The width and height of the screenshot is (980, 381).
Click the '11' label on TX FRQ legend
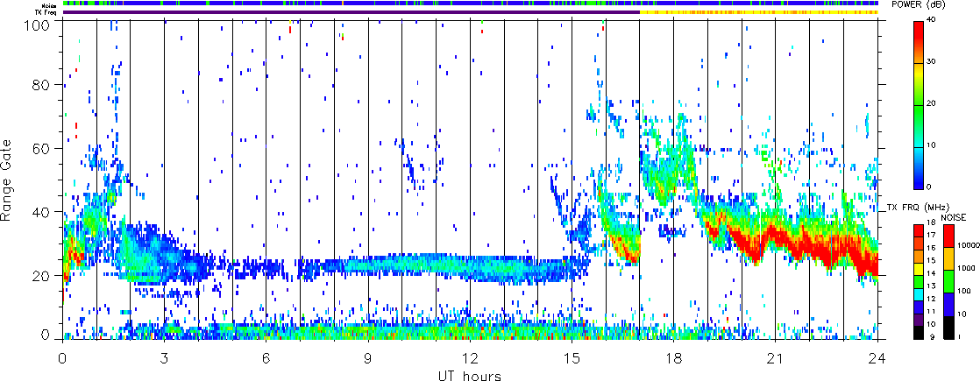[931, 312]
